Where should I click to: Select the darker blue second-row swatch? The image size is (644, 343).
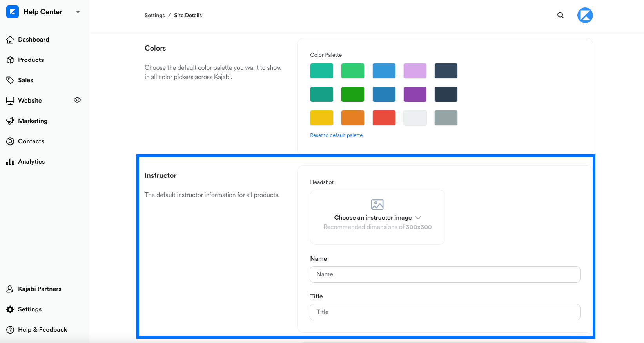(x=384, y=94)
